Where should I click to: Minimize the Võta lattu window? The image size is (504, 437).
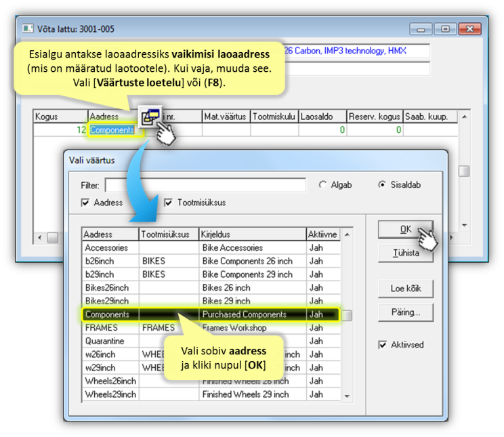click(x=421, y=29)
